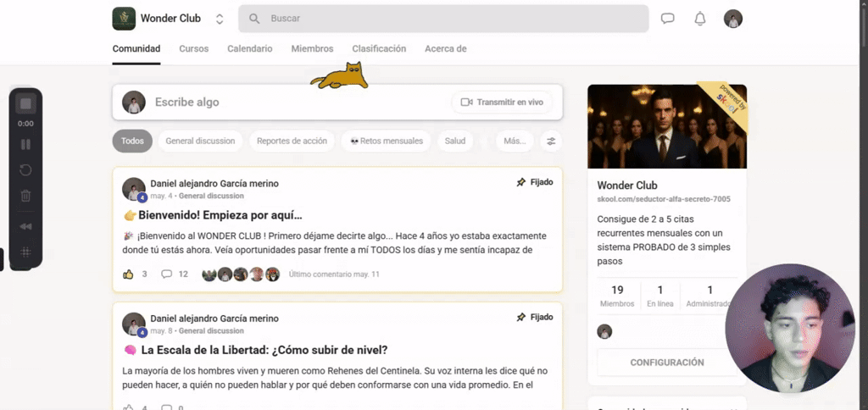Click your avatar beside Escribe algo
This screenshot has height=410, width=868.
pos(134,102)
